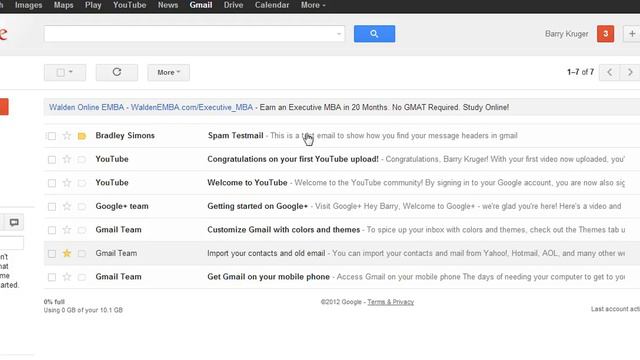
Task: Mark the YouTube upload email as important
Action: click(x=82, y=160)
